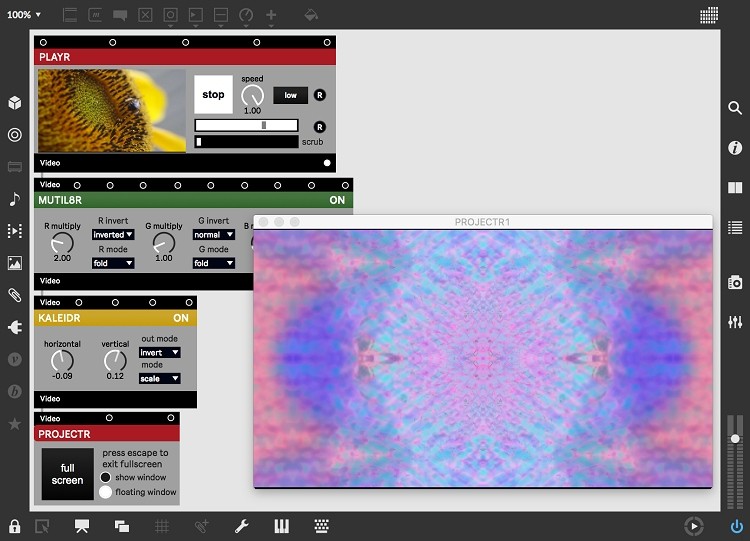Open the snapshots camera icon
The width and height of the screenshot is (750, 541).
735,282
